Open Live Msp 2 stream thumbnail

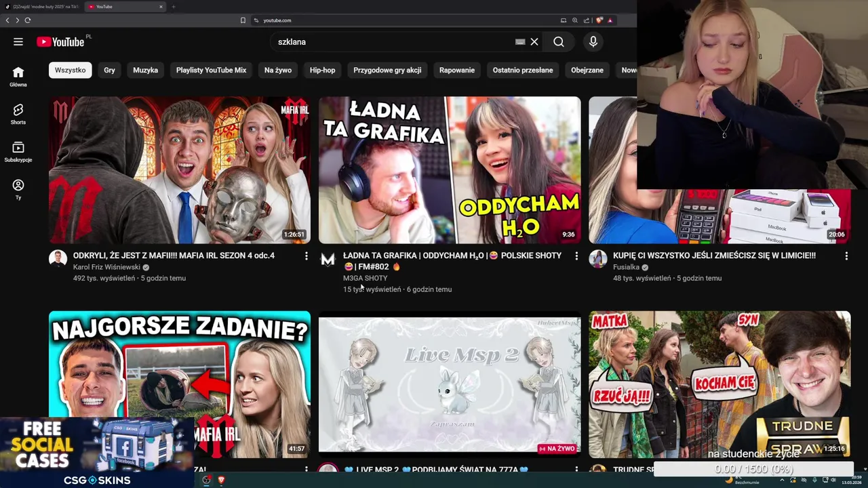(450, 384)
